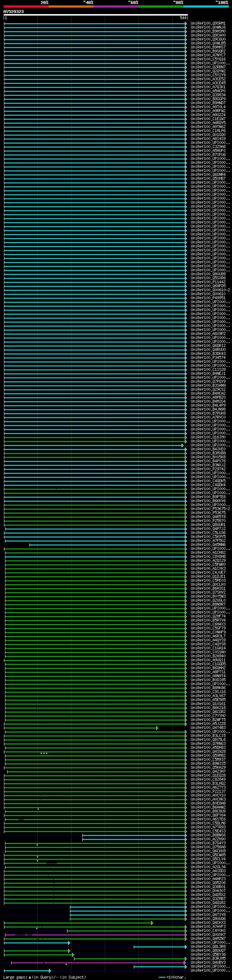Select the hit UniRef100_A9T0L4
This screenshot has height=980, width=232.
208,107
